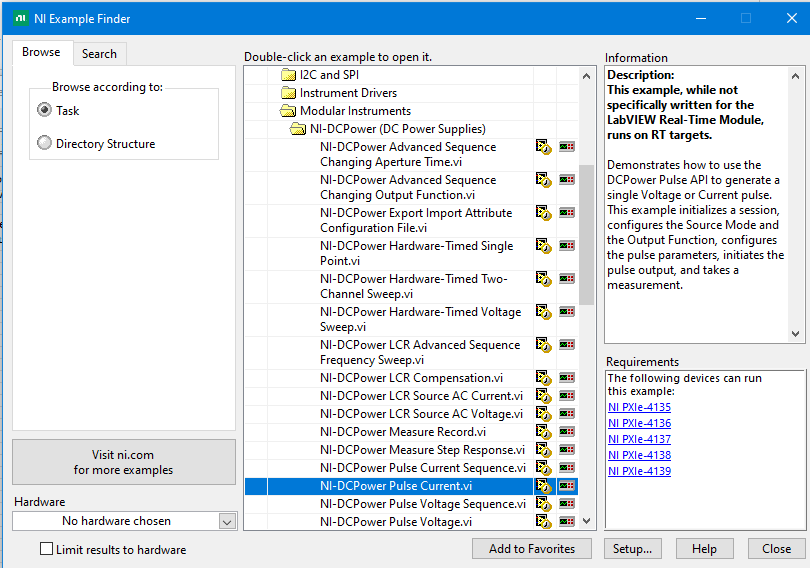
Task: Click VI icon for Advanced Sequence Changing Output Function
Action: tap(543, 180)
